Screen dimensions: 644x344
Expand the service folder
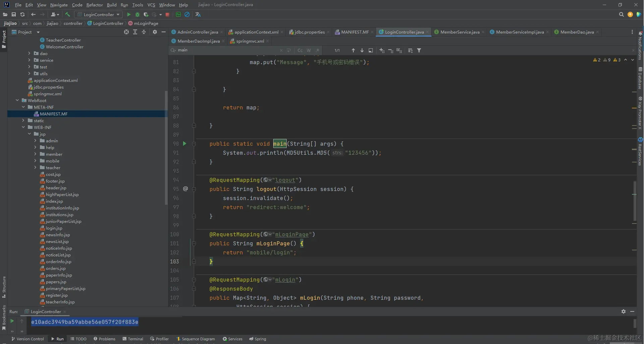29,60
